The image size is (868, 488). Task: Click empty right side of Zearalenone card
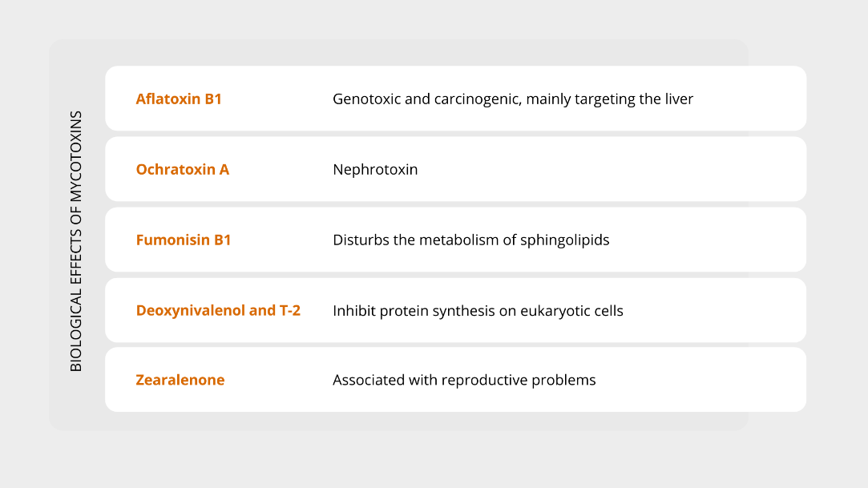coord(703,380)
